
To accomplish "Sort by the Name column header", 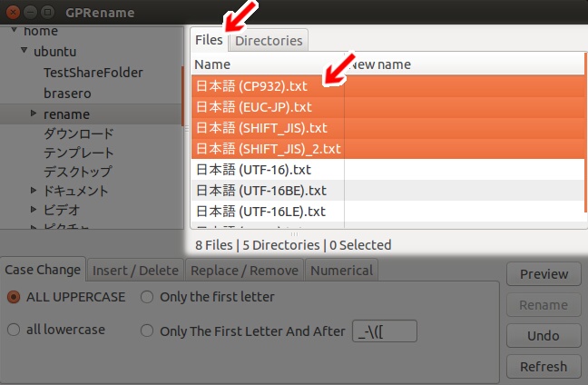I will pyautogui.click(x=268, y=64).
